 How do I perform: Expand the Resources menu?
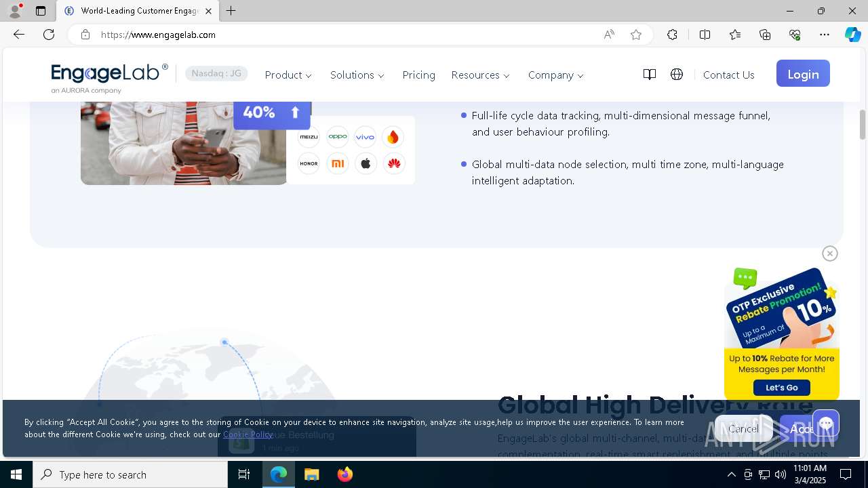tap(481, 75)
